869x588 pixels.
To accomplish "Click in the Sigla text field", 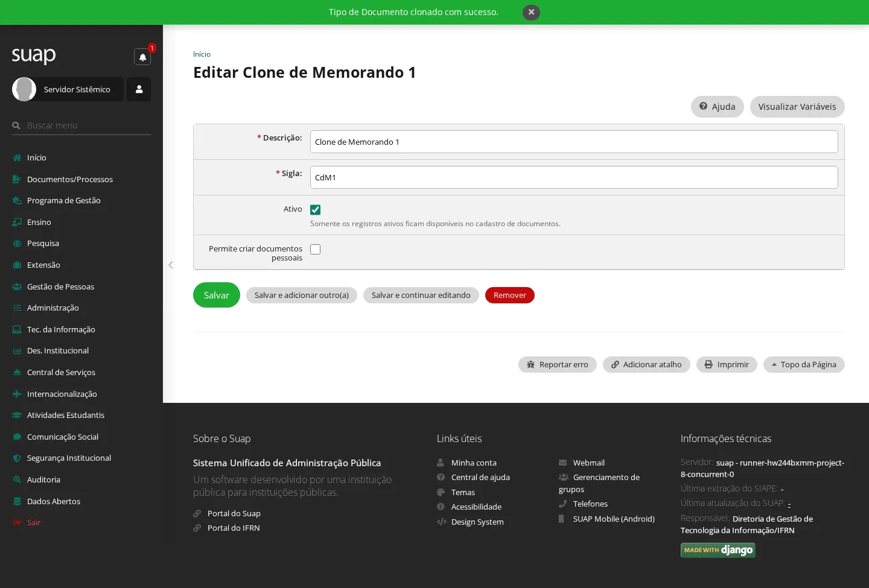I will pos(574,177).
